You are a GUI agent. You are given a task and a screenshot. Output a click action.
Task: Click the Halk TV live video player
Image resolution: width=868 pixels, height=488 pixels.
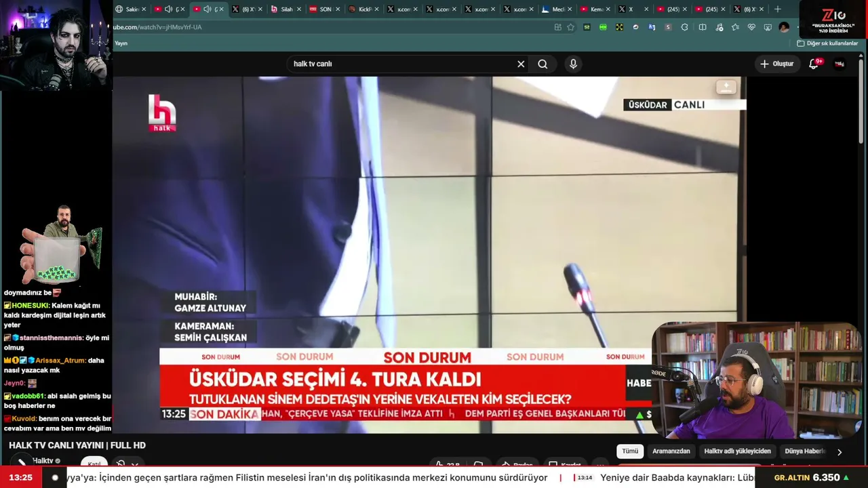(429, 255)
